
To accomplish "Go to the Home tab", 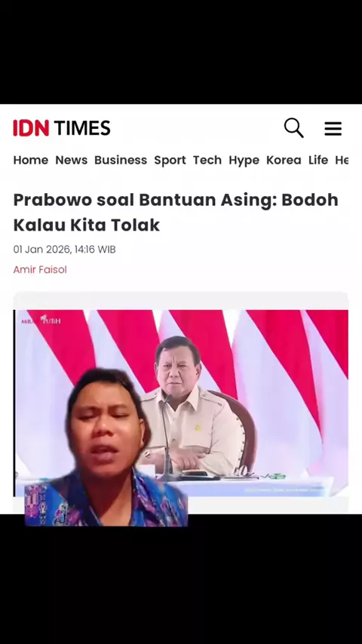I will click(31, 160).
